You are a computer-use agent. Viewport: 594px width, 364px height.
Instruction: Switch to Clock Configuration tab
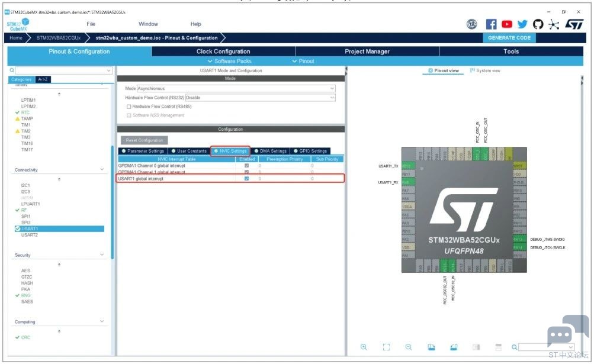pyautogui.click(x=223, y=51)
